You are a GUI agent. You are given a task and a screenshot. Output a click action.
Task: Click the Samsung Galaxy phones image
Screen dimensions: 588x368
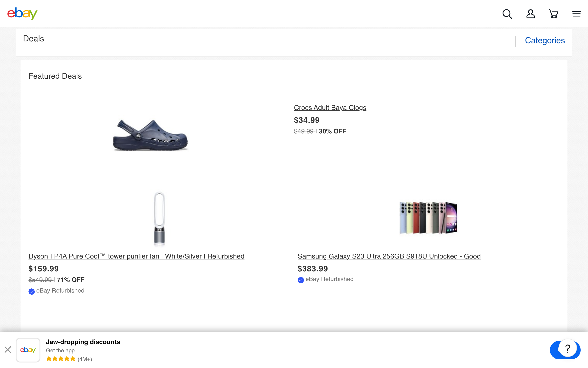[428, 218]
